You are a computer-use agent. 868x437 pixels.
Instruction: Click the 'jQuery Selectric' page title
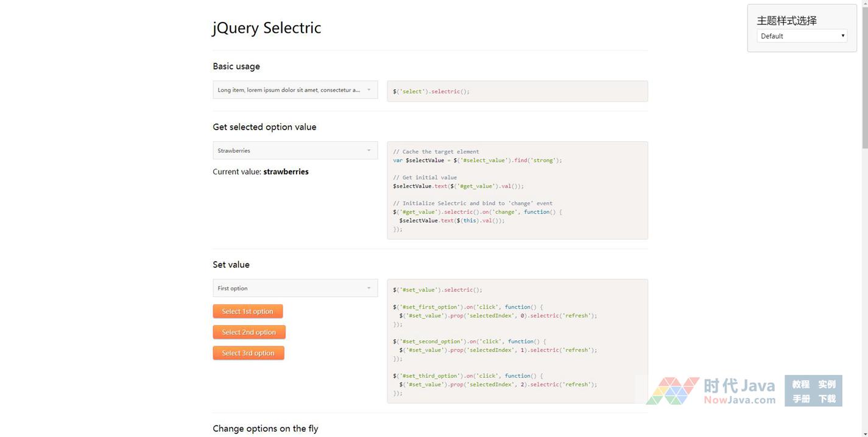point(267,28)
